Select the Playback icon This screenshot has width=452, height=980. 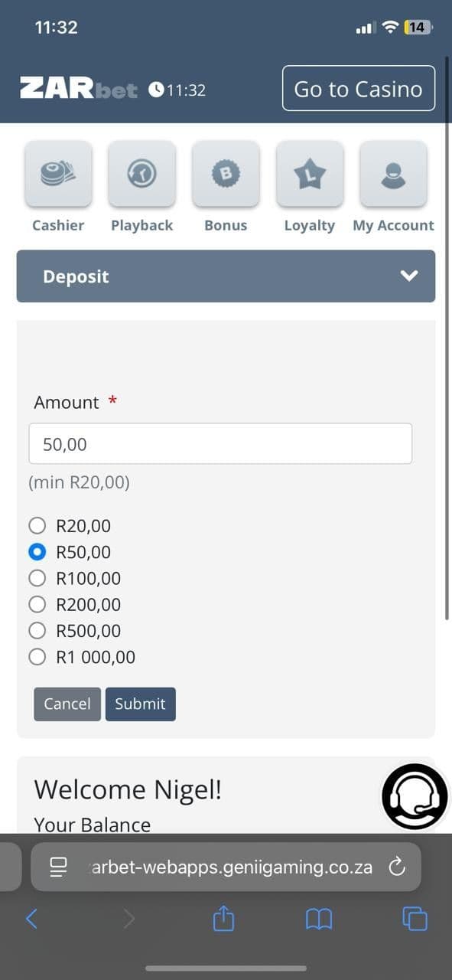(x=141, y=174)
